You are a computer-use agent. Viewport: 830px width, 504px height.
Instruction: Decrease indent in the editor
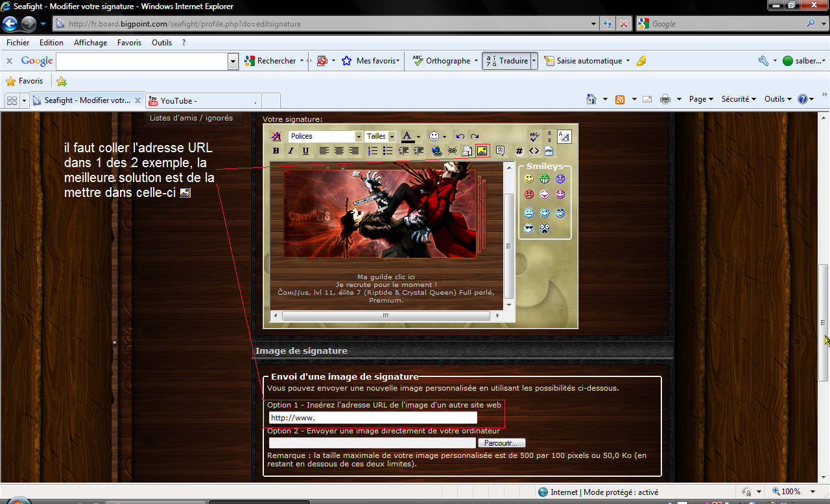[x=403, y=151]
